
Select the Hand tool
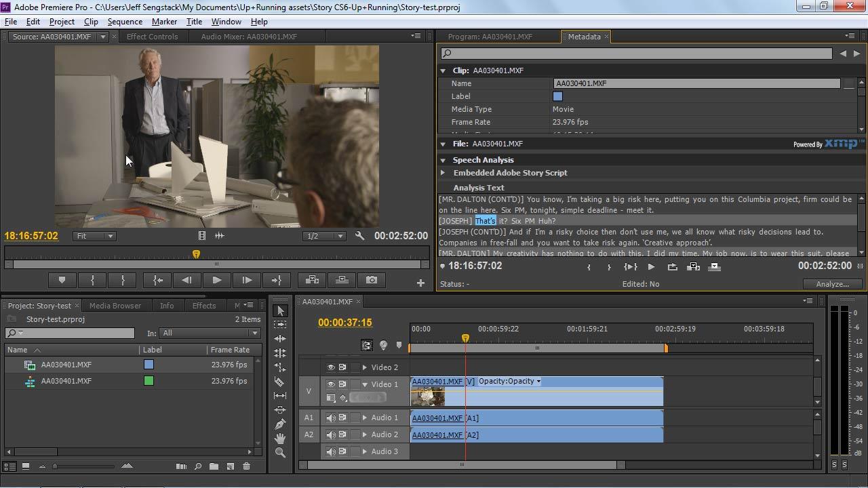tap(280, 439)
